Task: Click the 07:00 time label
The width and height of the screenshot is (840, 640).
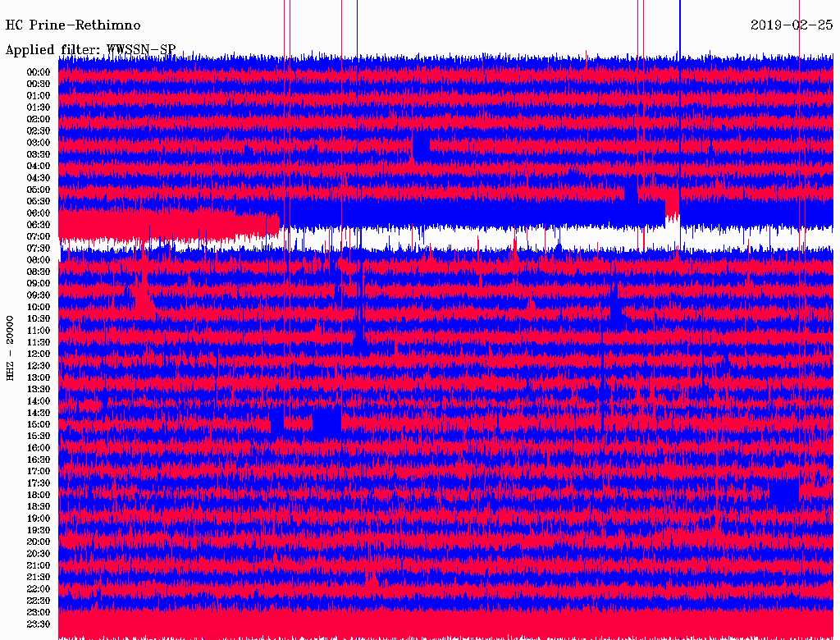Action: 39,236
